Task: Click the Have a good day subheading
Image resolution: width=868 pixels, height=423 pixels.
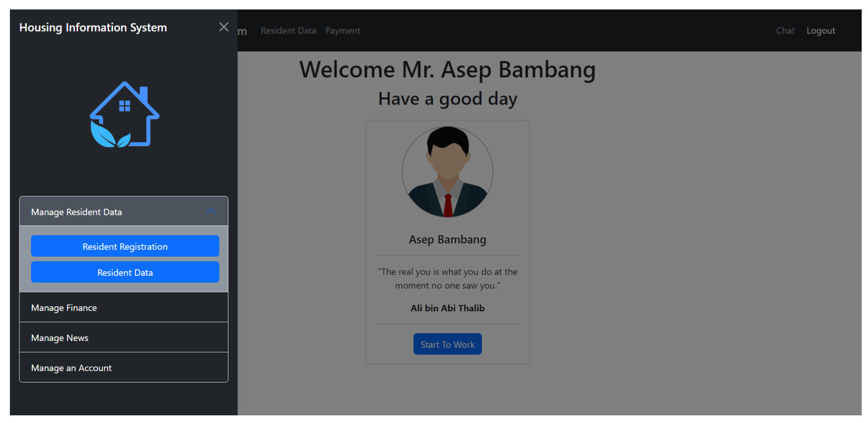Action: point(447,99)
